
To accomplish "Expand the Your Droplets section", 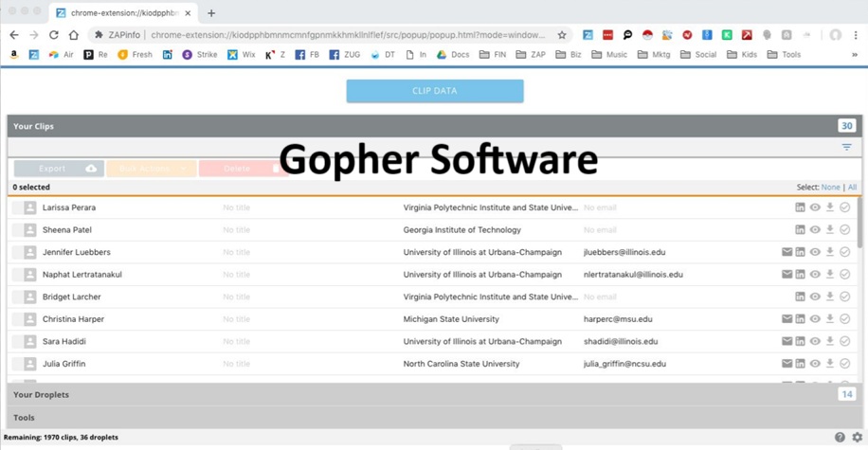I will pyautogui.click(x=41, y=395).
